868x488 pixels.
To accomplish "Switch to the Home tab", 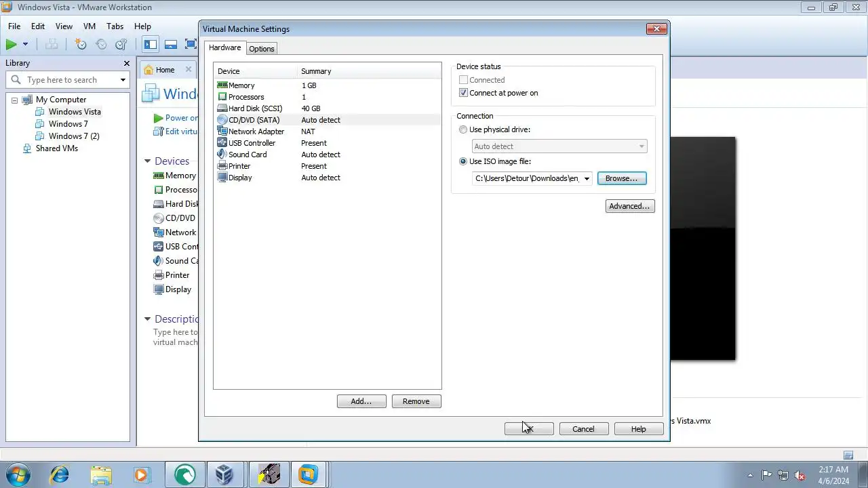I will (x=165, y=70).
